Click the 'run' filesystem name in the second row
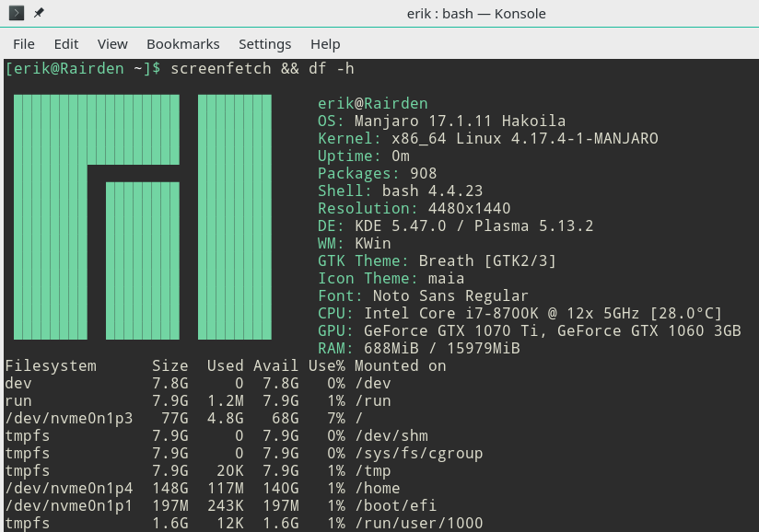 tap(18, 400)
